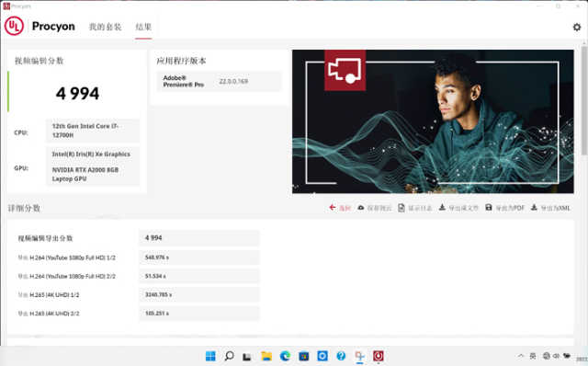
Task: Open the Snipping Tool icon on the taskbar
Action: click(359, 356)
